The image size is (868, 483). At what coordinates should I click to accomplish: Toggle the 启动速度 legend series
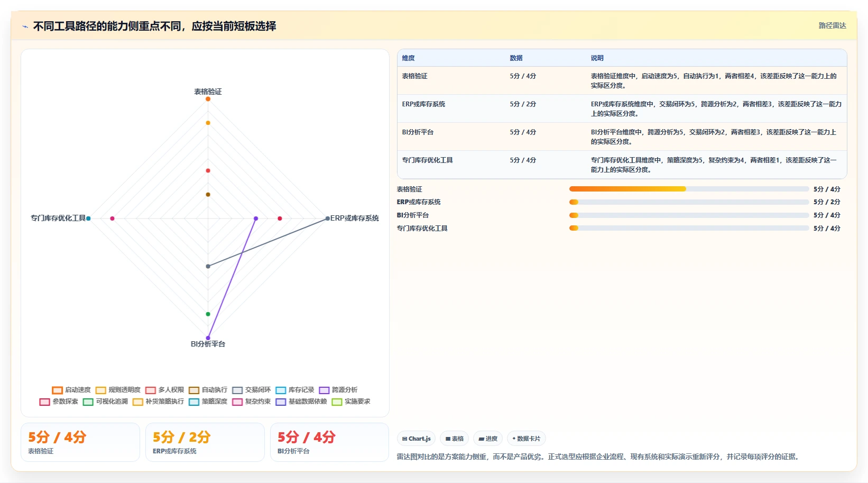pos(71,390)
